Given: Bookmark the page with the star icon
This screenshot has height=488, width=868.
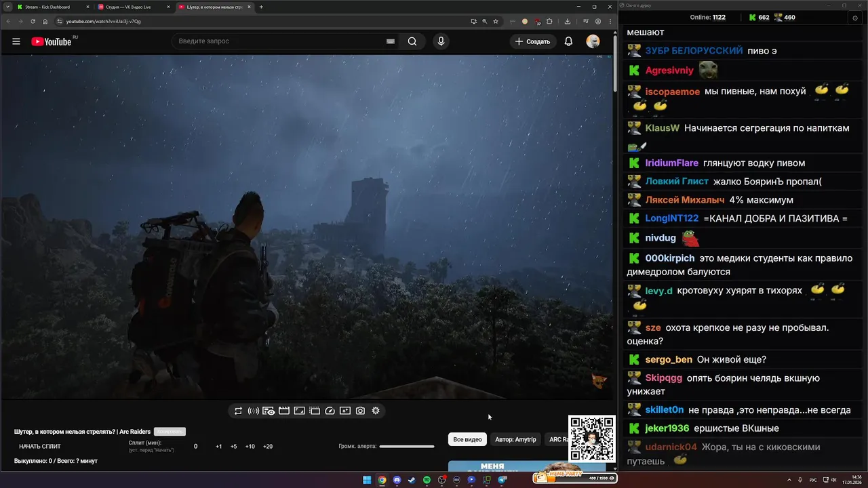Looking at the screenshot, I should click(496, 21).
